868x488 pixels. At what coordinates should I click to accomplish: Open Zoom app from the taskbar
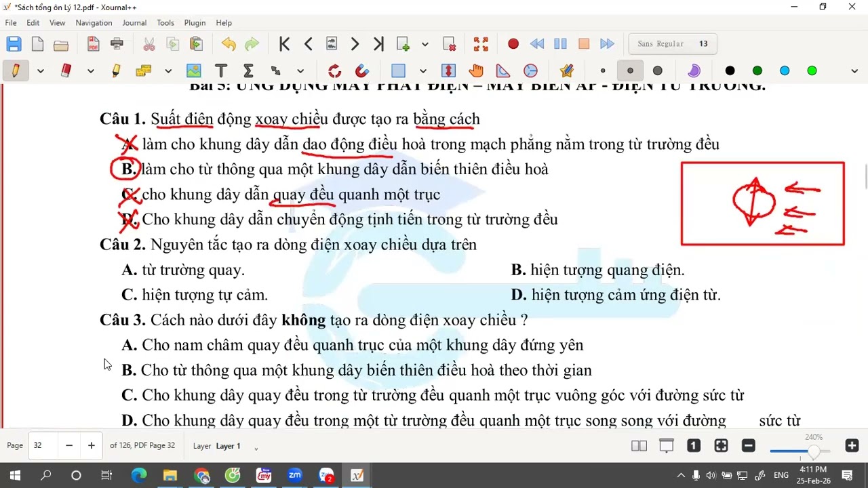[x=294, y=476]
